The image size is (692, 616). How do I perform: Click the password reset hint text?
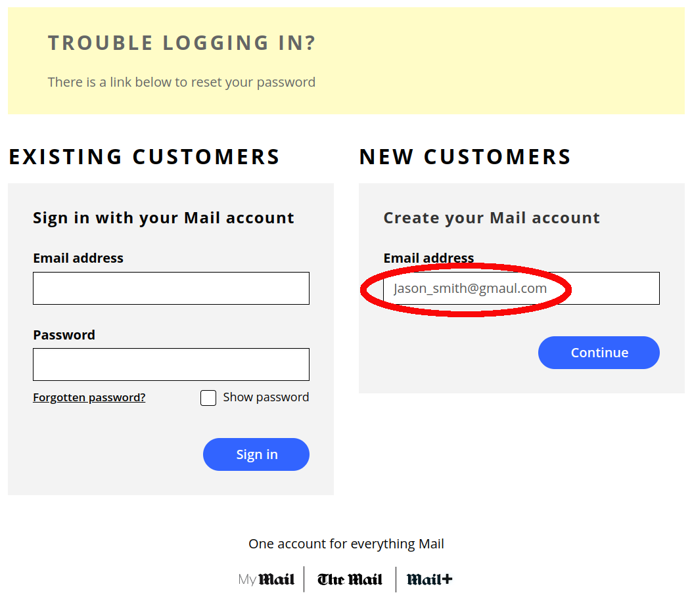[181, 81]
